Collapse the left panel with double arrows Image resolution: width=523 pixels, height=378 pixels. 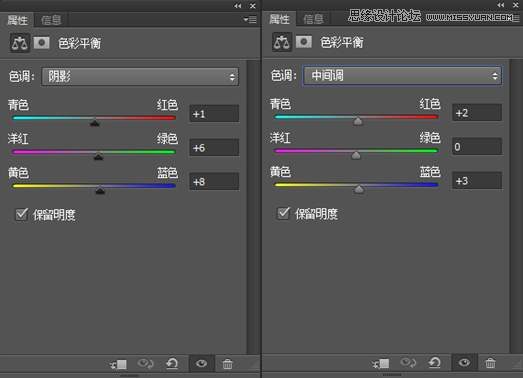tap(238, 6)
